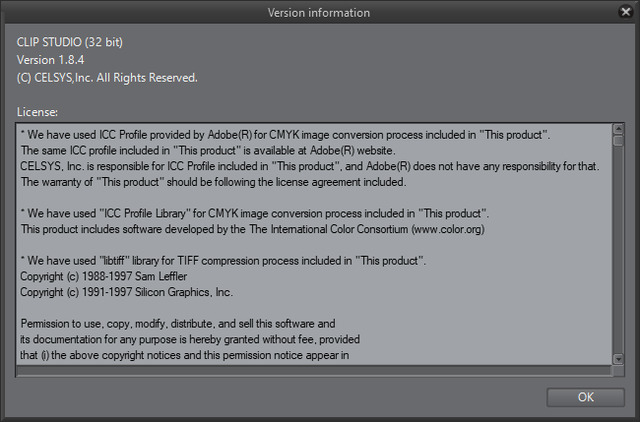The height and width of the screenshot is (422, 640).
Task: Close the Version information dialog
Action: point(625,13)
